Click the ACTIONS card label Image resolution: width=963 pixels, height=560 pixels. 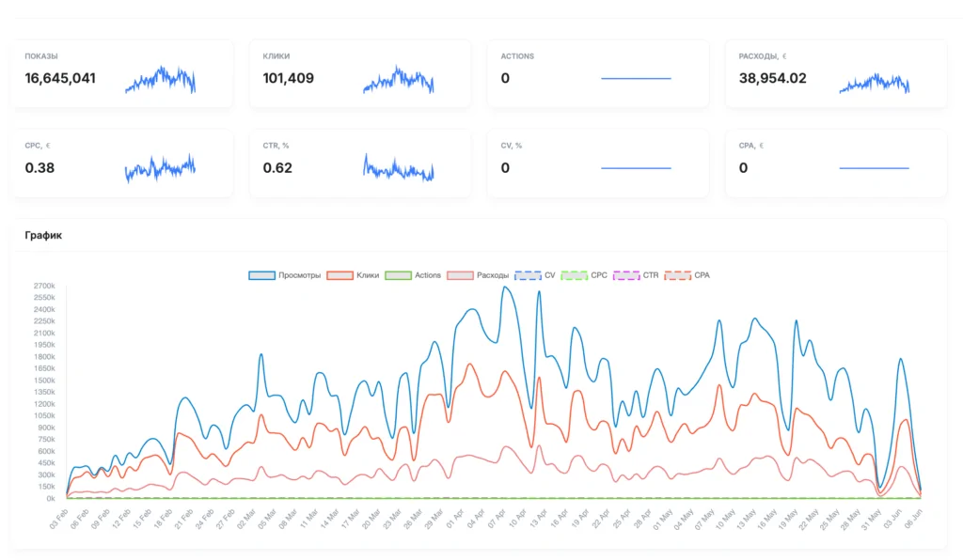pyautogui.click(x=517, y=56)
